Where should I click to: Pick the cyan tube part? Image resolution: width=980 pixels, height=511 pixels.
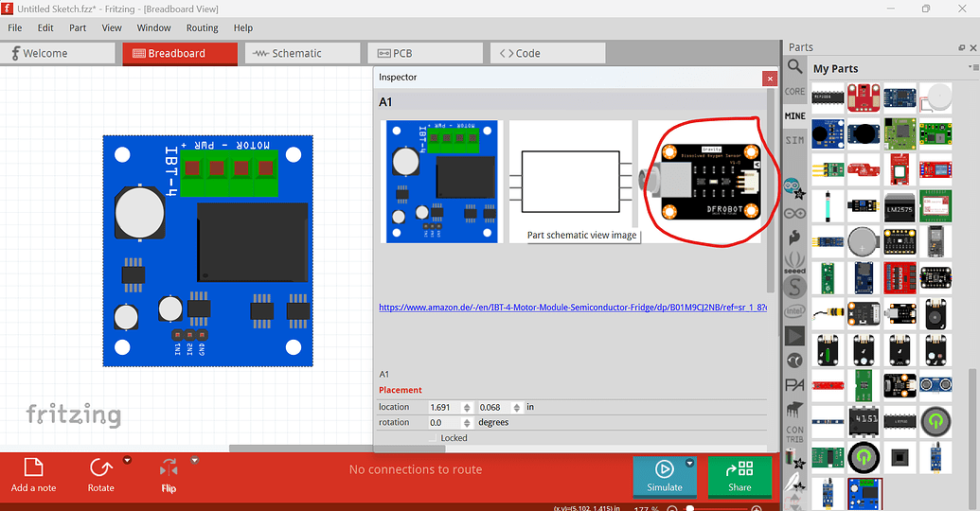[828, 207]
